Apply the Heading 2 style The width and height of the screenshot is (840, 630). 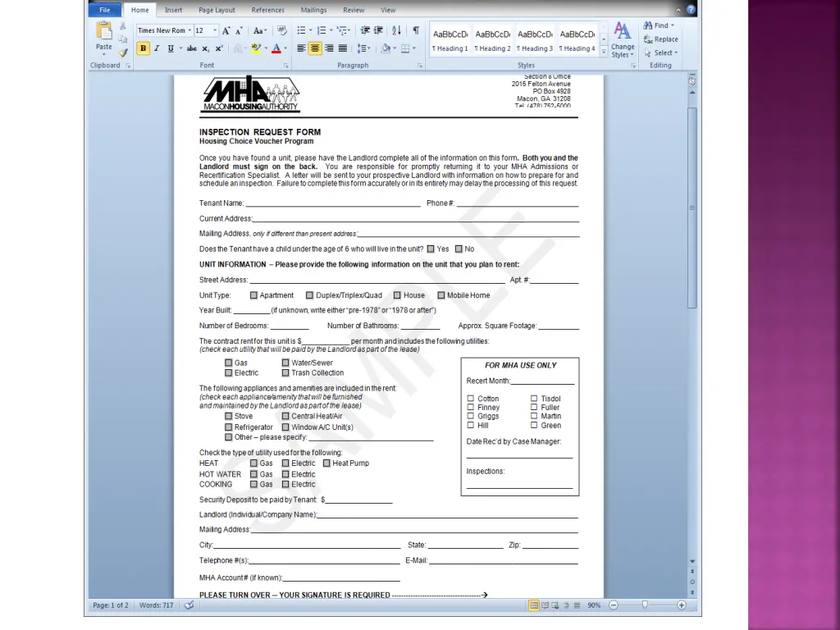[x=493, y=40]
